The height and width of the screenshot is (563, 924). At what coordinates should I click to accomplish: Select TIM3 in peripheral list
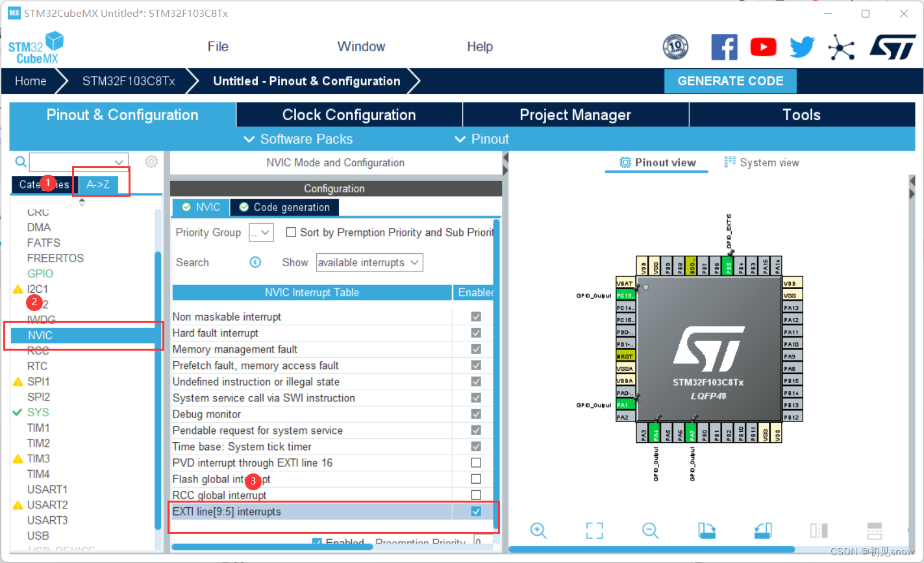(38, 458)
